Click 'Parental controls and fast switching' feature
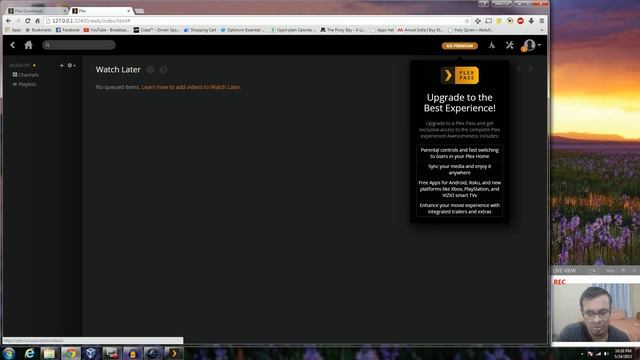This screenshot has height=360, width=640. click(460, 153)
